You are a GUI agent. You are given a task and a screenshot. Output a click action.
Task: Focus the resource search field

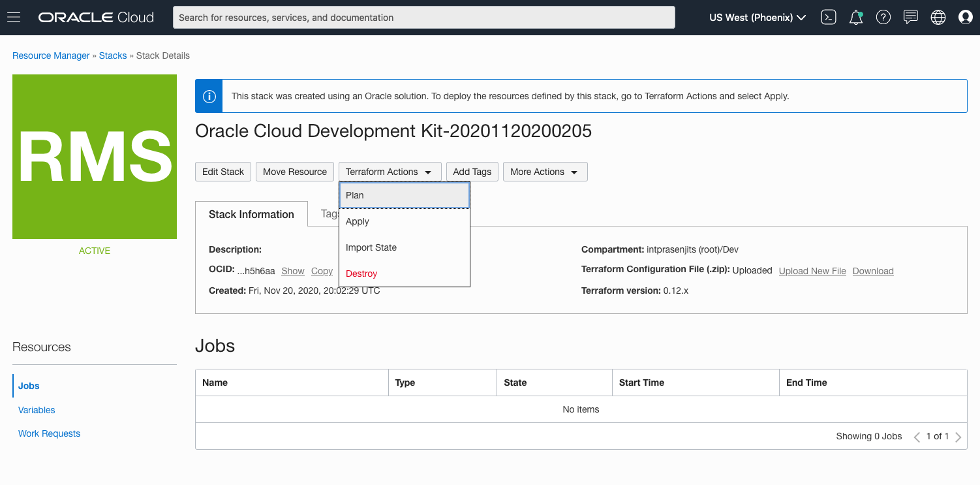point(423,18)
